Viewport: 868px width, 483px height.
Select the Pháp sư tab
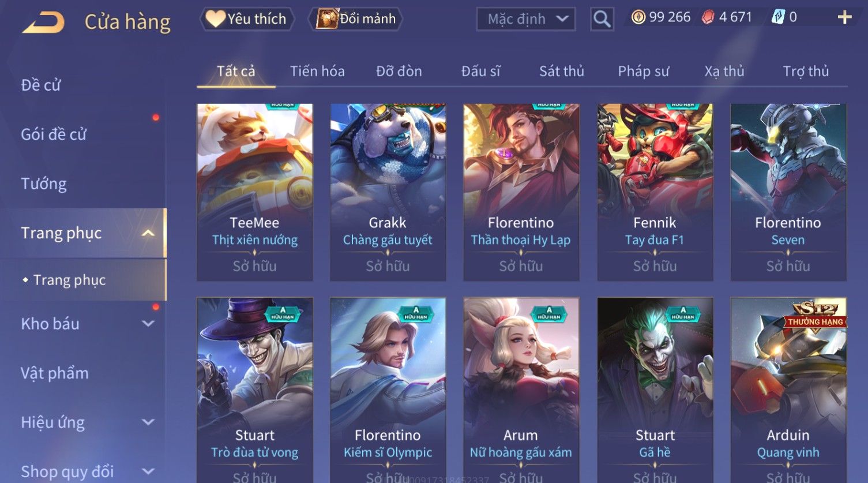click(644, 71)
